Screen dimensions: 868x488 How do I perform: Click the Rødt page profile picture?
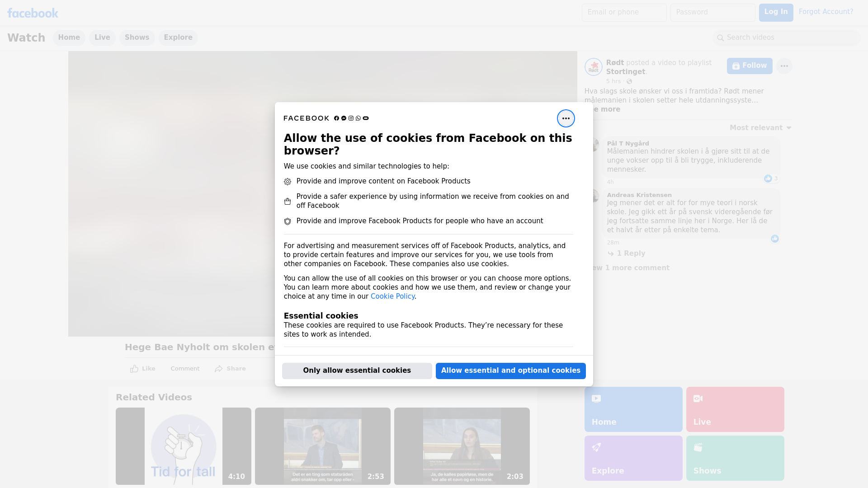[x=593, y=67]
